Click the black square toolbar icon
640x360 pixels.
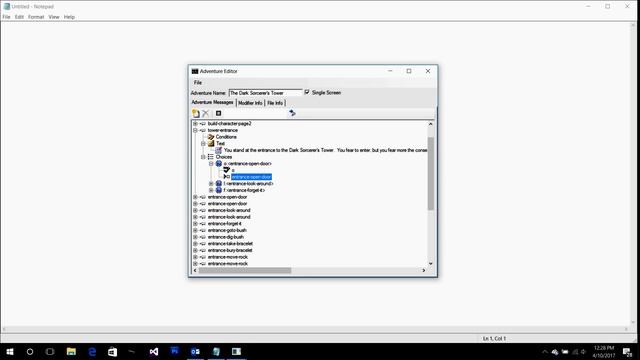pos(218,113)
